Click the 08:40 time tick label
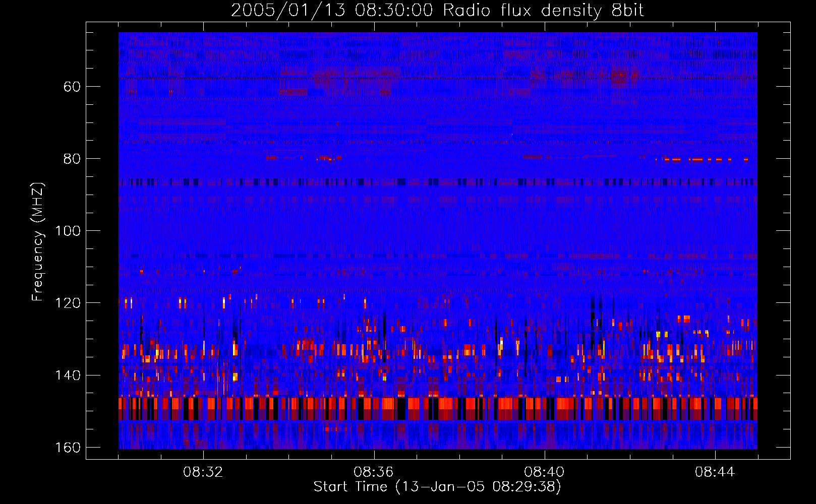816x504 pixels. 544,472
